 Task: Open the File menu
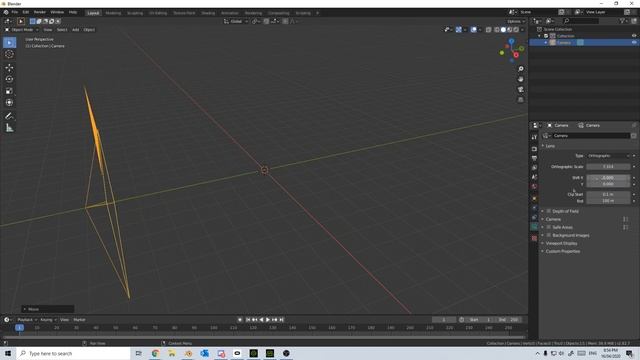(15, 13)
